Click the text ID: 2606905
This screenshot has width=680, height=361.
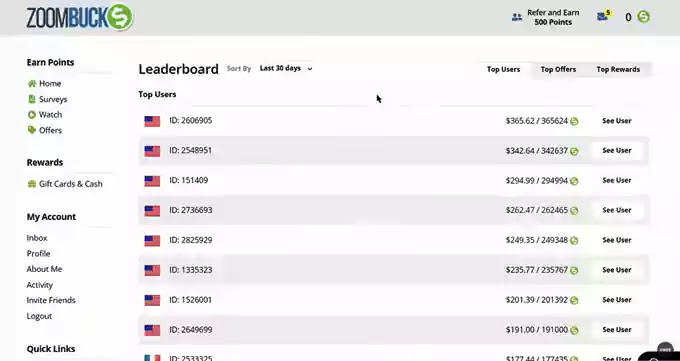click(191, 121)
